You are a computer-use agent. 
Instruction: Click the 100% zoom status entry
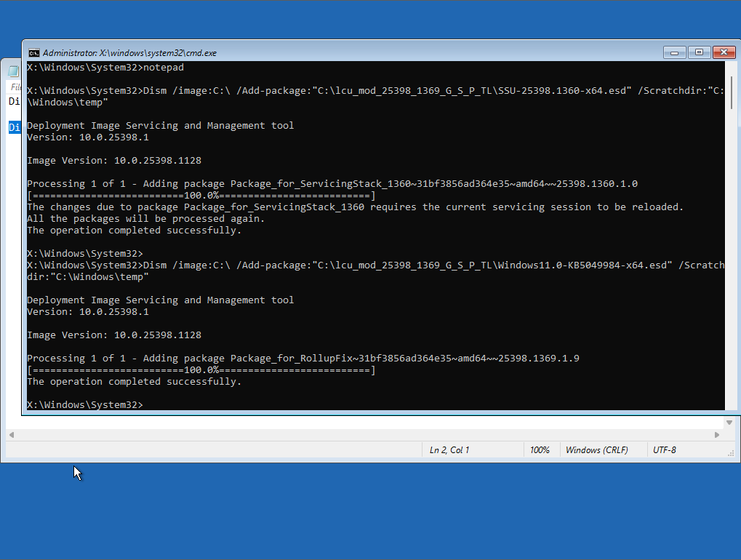coord(540,450)
